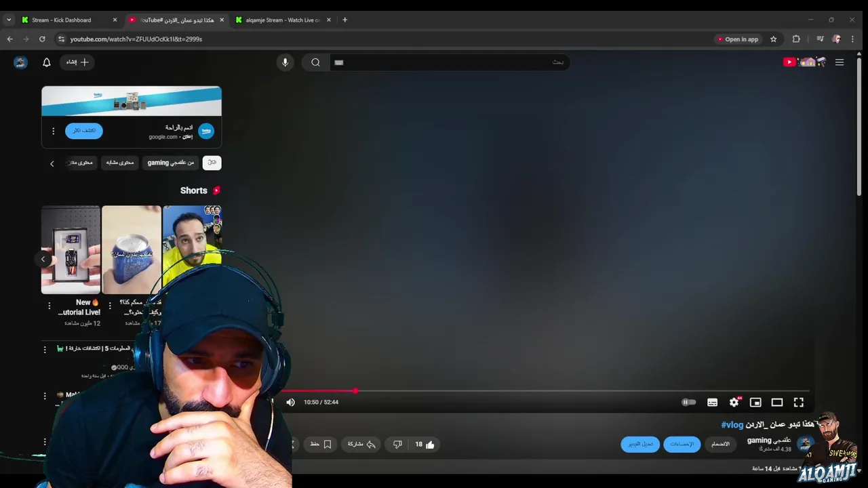Open the #vlog hashtag link
This screenshot has height=488, width=868.
coord(732,425)
